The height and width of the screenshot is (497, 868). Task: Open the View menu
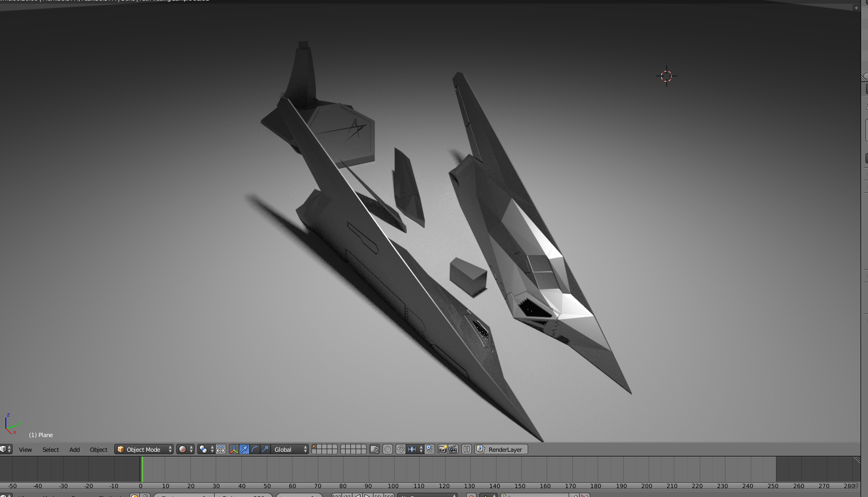[25, 450]
